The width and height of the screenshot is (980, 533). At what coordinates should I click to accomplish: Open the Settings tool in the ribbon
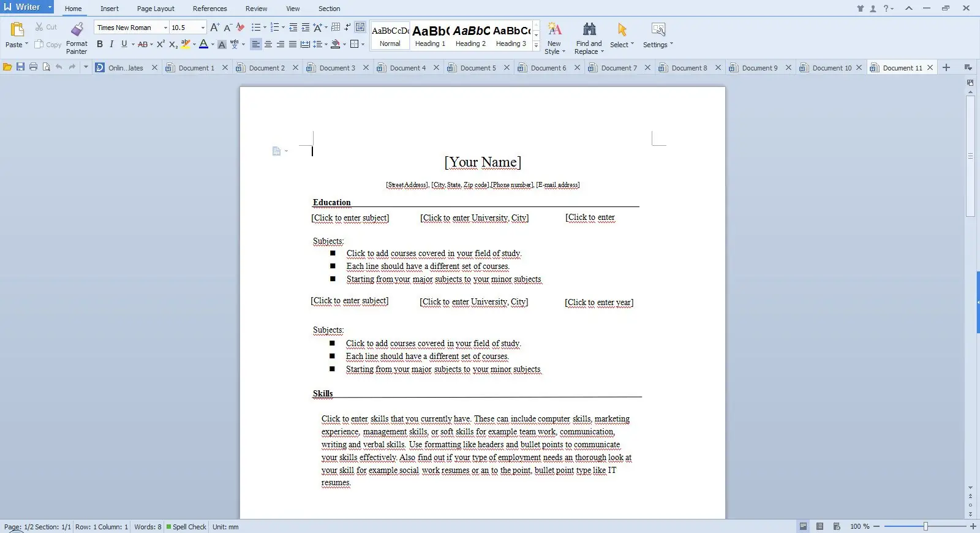tap(658, 29)
